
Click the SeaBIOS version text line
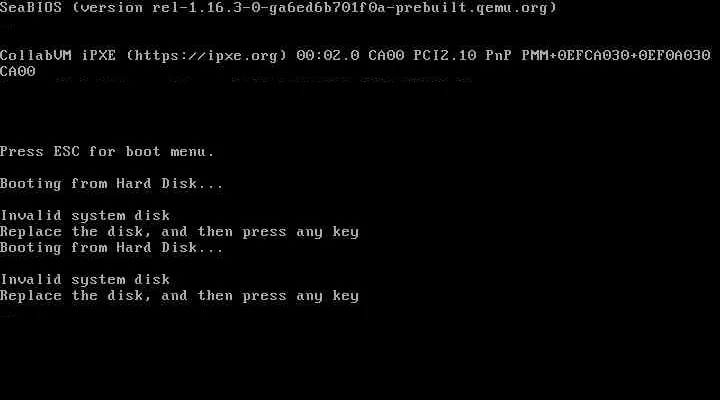pos(278,8)
